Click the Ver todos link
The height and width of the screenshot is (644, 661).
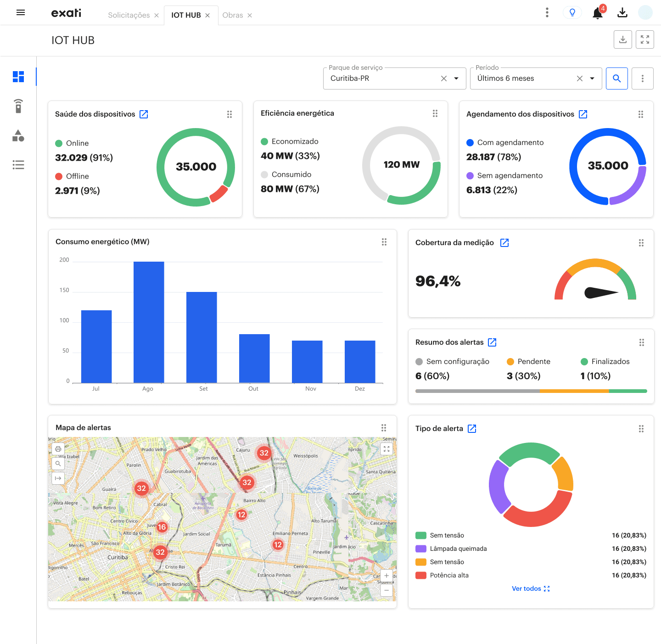coord(531,588)
